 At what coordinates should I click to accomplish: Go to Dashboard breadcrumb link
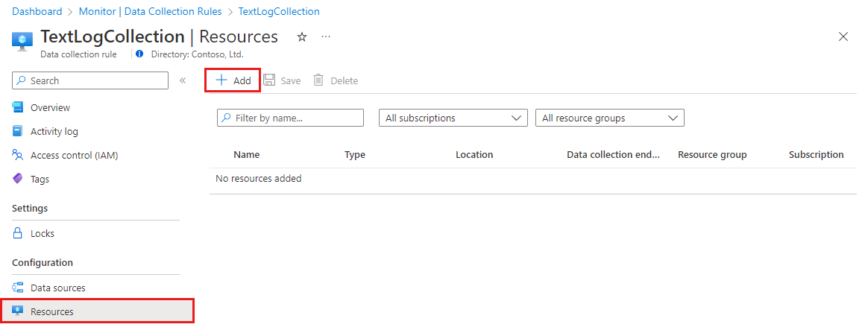(37, 11)
